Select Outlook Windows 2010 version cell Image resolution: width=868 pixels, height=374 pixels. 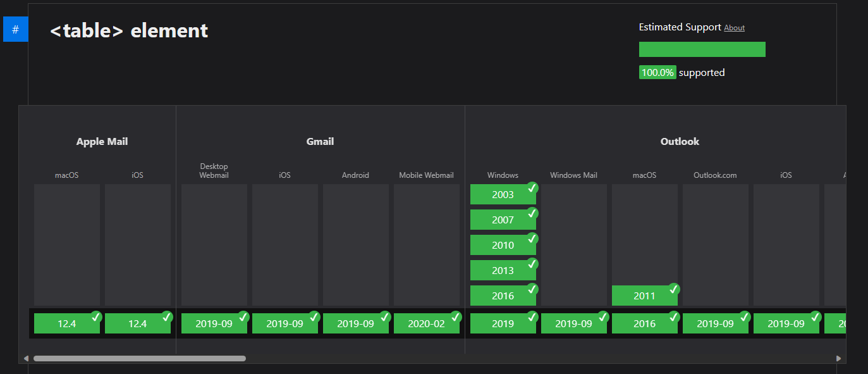(503, 246)
